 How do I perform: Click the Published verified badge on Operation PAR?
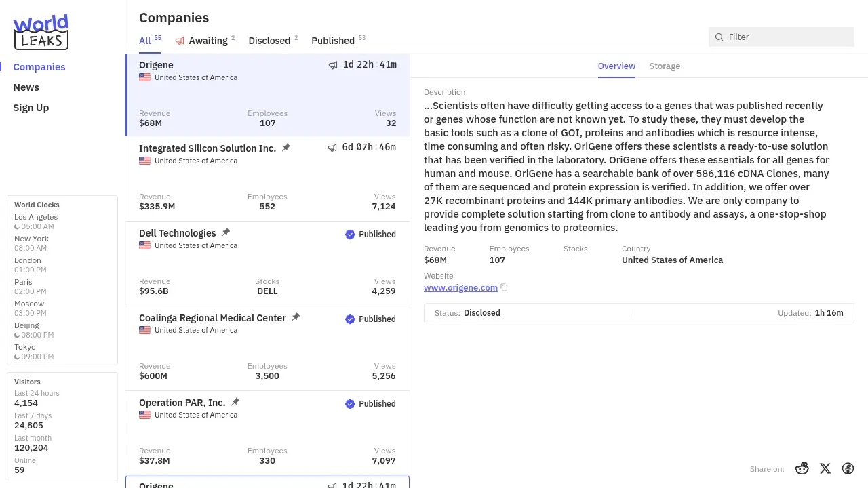[350, 404]
